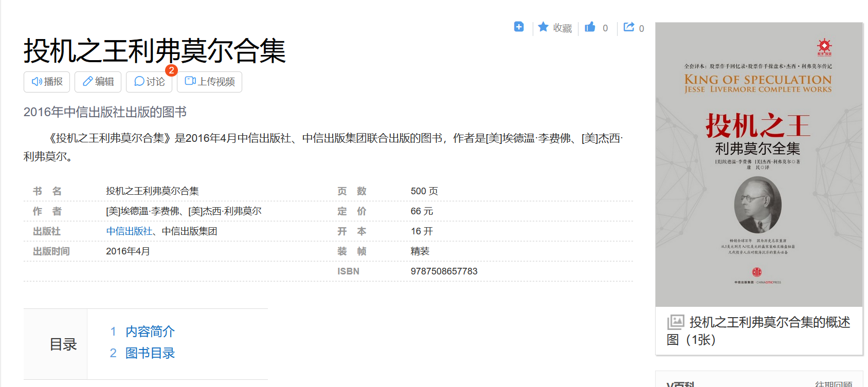Image resolution: width=868 pixels, height=387 pixels.
Task: Click the 开本 value 16 开
Action: coord(422,231)
